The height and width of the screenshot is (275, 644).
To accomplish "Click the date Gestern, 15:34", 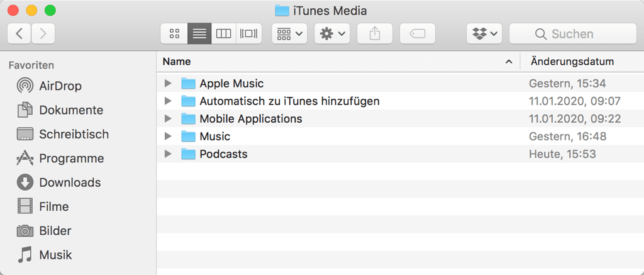I will [568, 84].
